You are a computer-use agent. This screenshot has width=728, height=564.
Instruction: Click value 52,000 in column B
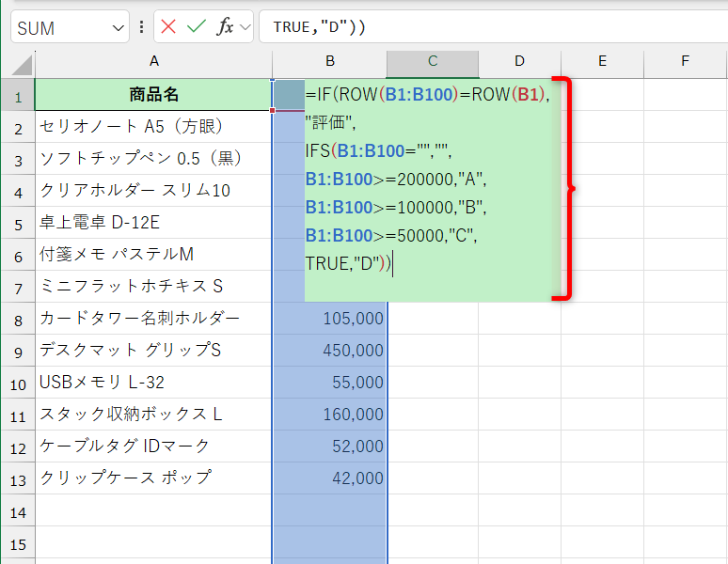click(x=329, y=446)
